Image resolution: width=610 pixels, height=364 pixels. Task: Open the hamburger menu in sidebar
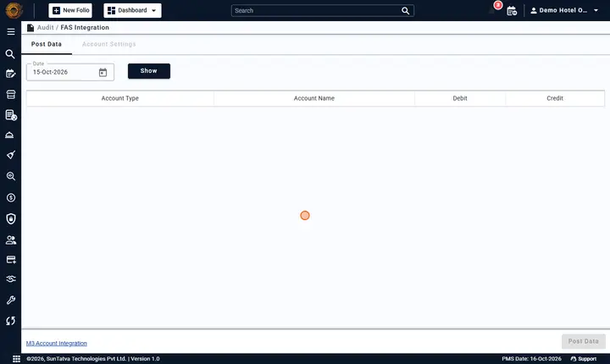point(11,31)
